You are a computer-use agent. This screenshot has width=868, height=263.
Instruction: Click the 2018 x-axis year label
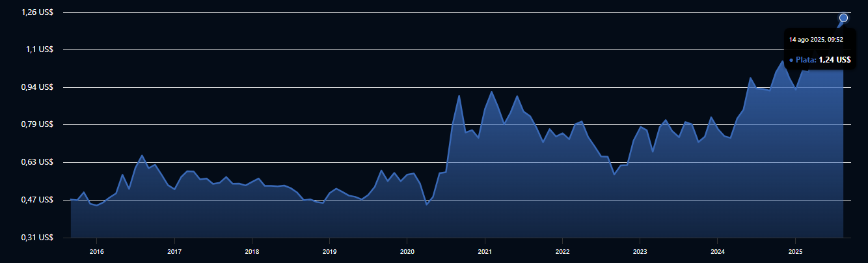pos(252,251)
